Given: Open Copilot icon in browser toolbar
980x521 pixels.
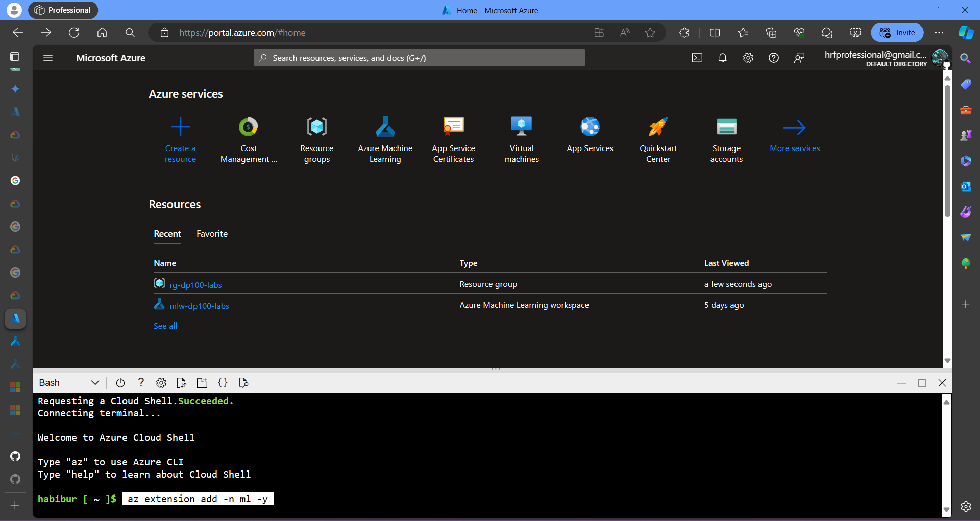Looking at the screenshot, I should click(x=966, y=33).
